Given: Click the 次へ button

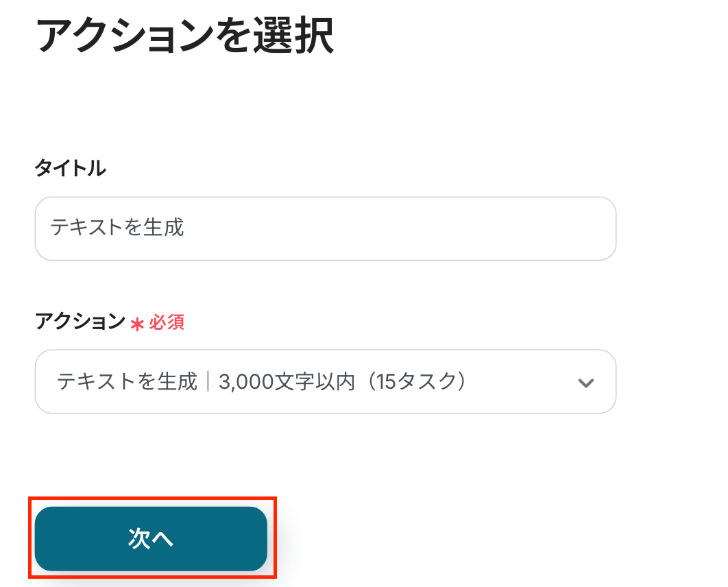Looking at the screenshot, I should (151, 539).
